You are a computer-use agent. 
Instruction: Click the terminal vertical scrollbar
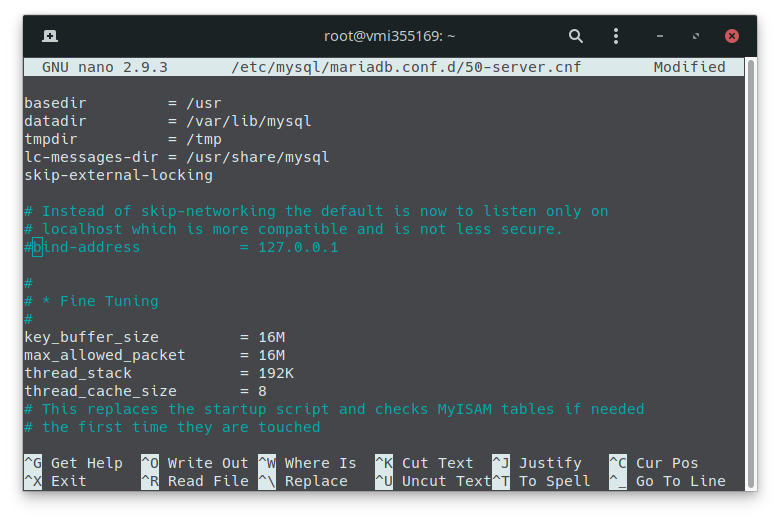[x=749, y=270]
